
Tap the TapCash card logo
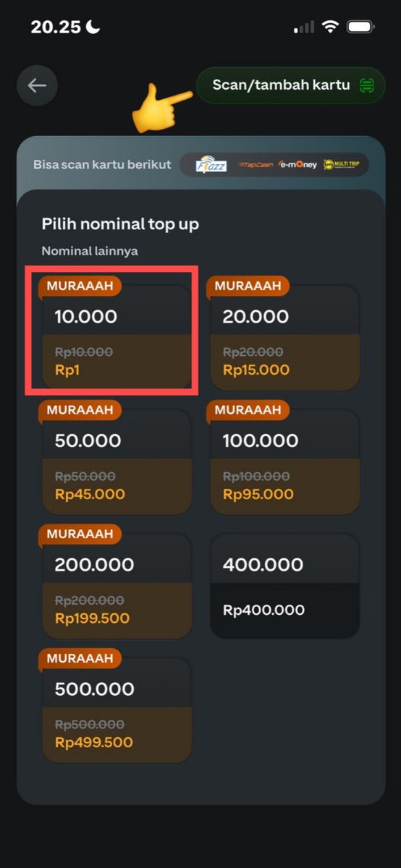click(256, 165)
